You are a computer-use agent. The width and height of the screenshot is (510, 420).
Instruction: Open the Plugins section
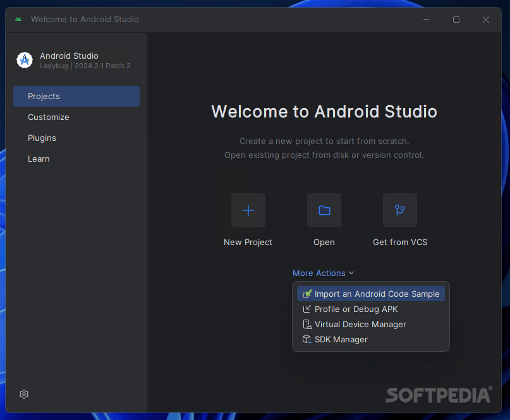(42, 138)
